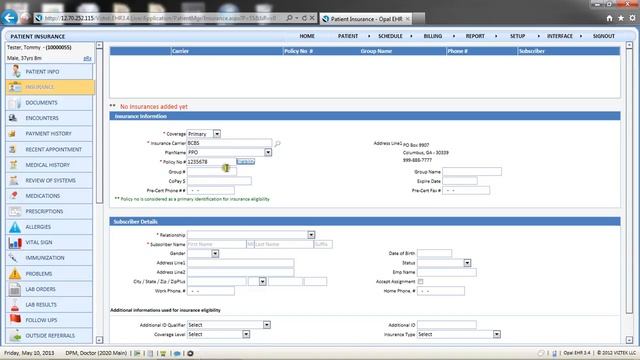The image size is (640, 360).
Task: Click the Policy No field
Action: point(211,162)
